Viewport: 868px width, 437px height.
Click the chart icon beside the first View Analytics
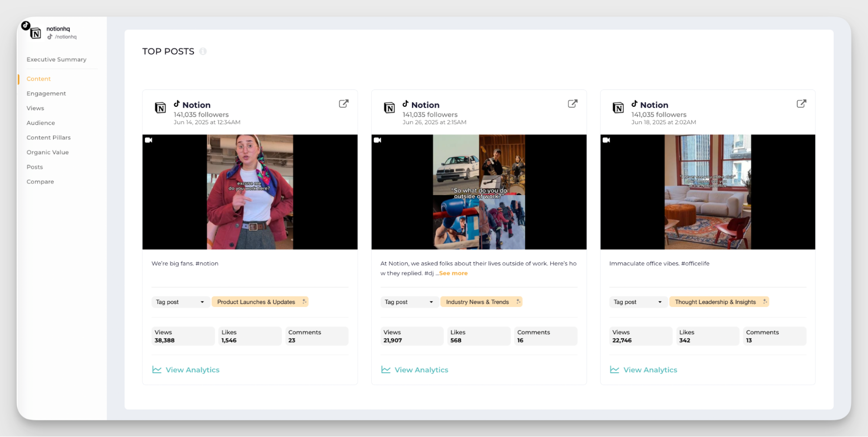156,369
